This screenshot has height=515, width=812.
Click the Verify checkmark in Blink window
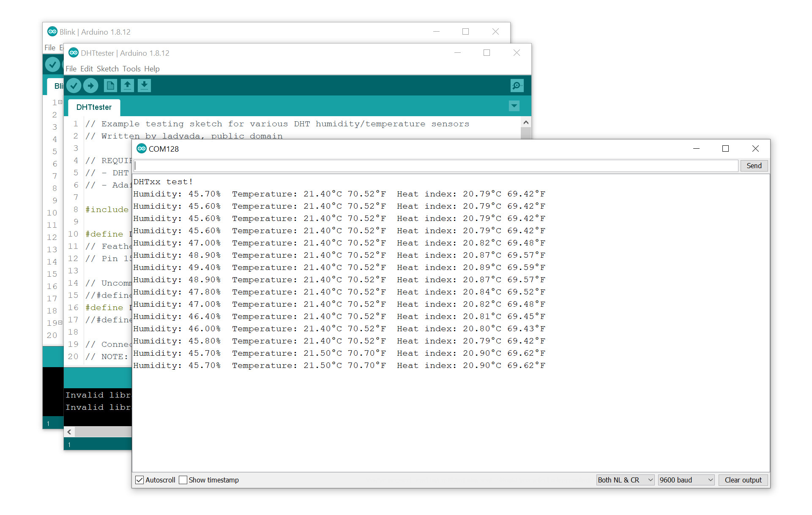pos(52,65)
